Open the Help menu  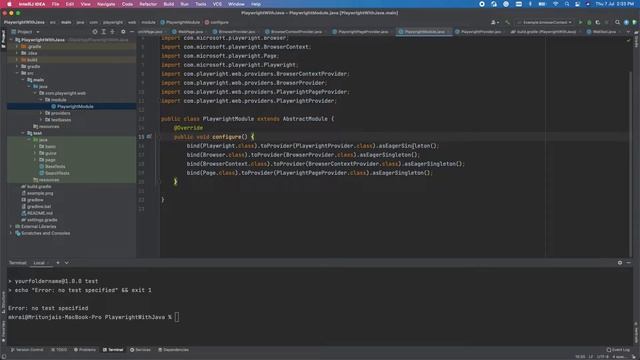click(x=256, y=4)
